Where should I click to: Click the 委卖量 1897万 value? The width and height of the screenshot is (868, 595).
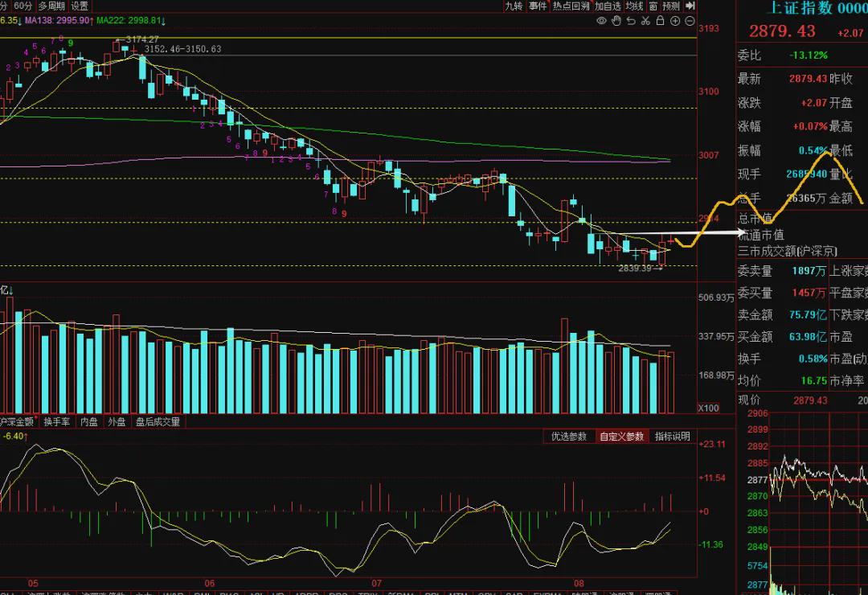coord(809,271)
